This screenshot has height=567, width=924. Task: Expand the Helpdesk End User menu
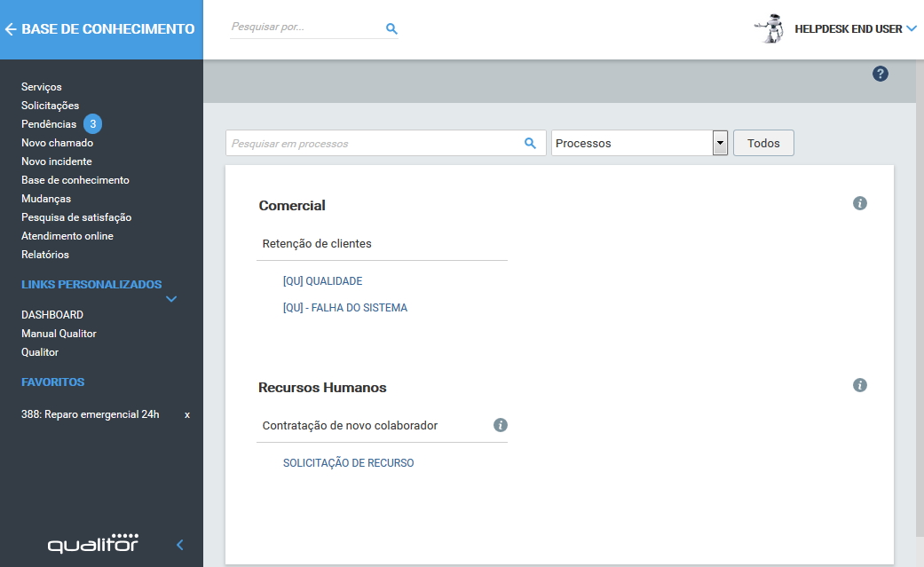[911, 29]
